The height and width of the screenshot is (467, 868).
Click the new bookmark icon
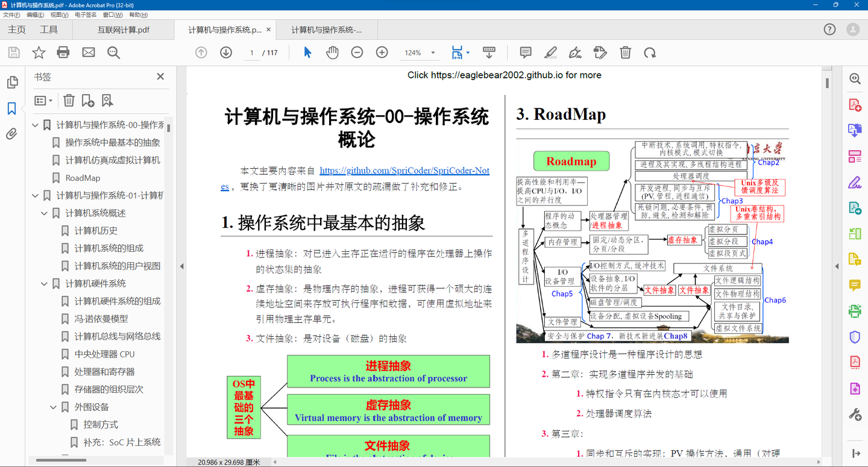point(86,100)
